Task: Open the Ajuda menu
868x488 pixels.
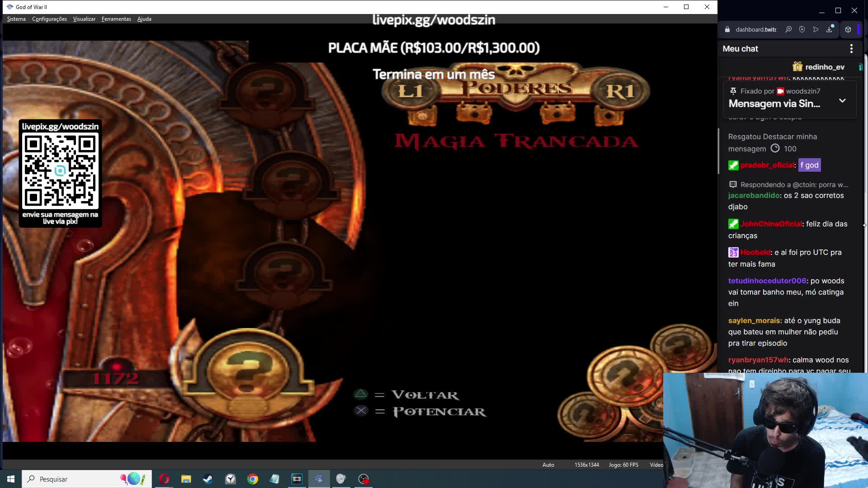Action: tap(144, 19)
